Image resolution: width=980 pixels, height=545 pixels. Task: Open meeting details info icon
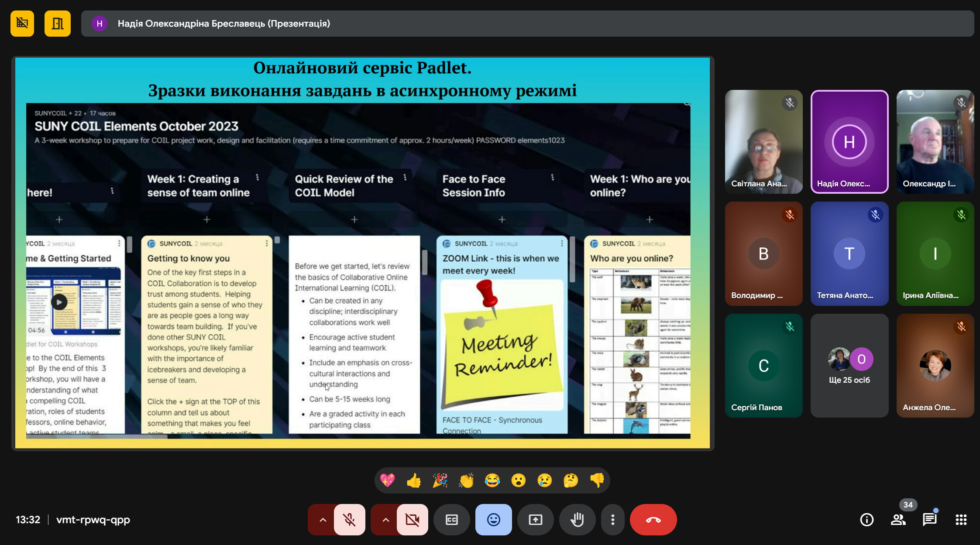point(867,520)
